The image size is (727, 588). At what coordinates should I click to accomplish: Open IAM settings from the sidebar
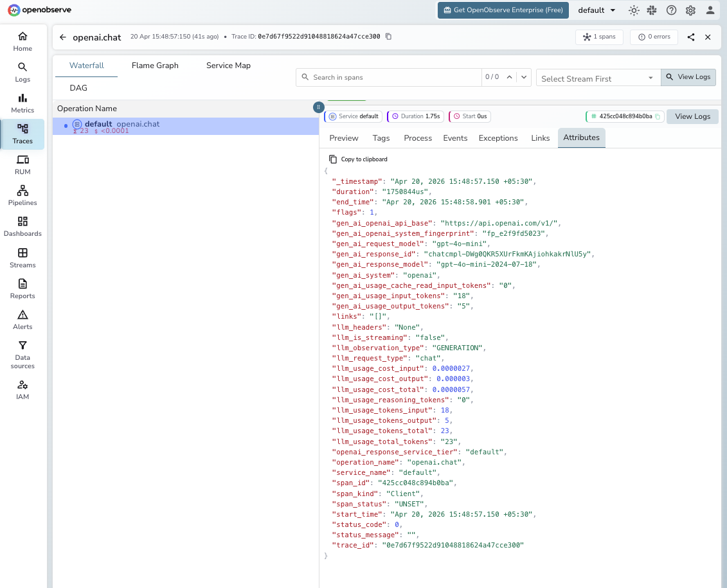(22, 389)
